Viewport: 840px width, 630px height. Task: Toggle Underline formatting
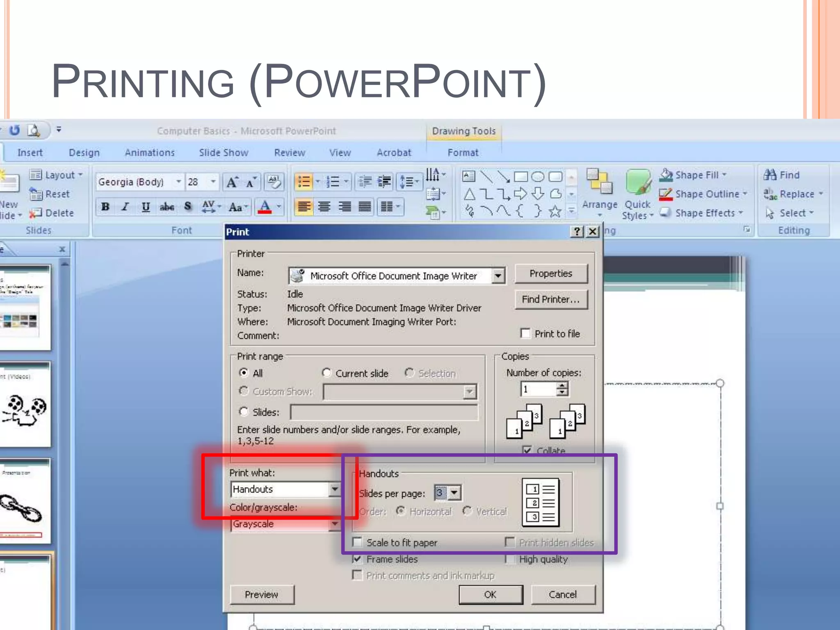(x=146, y=207)
